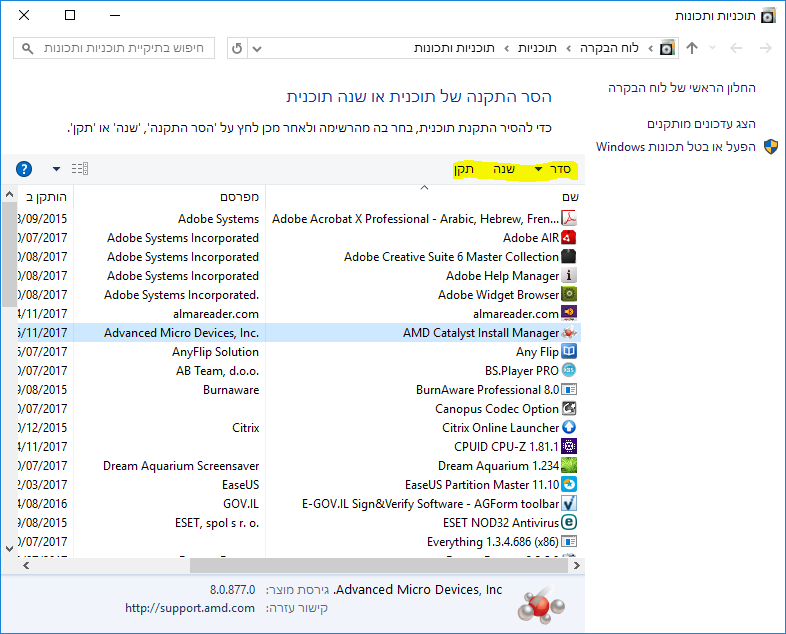Click the AB Team, d.o.o. publisher cell

tap(218, 371)
